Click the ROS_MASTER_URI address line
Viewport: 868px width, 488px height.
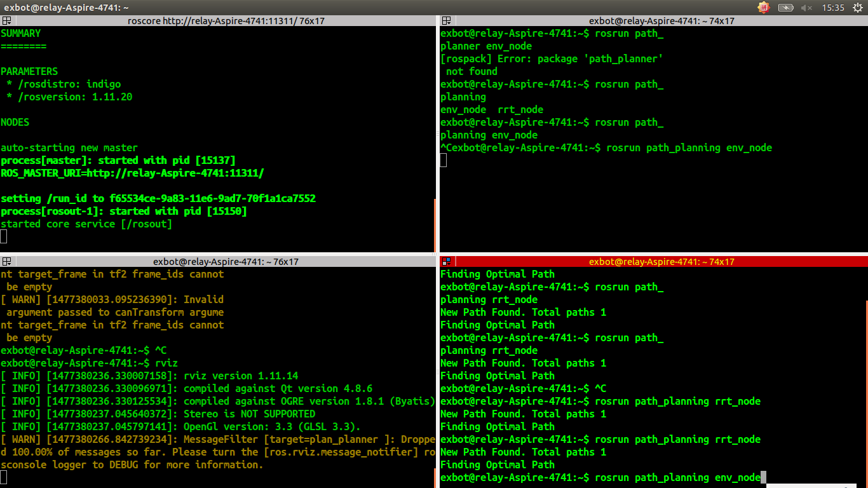pos(132,173)
